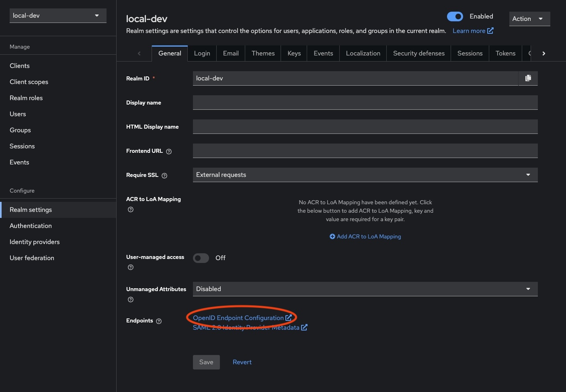Disable the realm Enabled toggle
The width and height of the screenshot is (566, 392).
click(455, 16)
